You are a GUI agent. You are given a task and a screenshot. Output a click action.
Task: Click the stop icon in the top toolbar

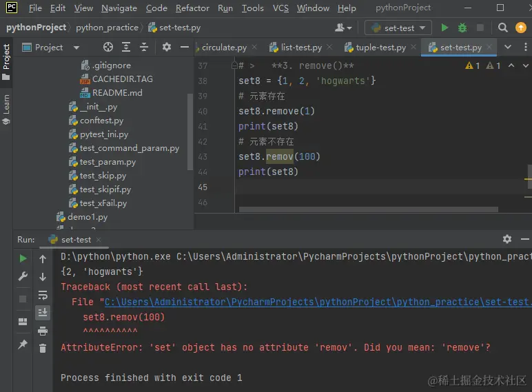coord(480,28)
